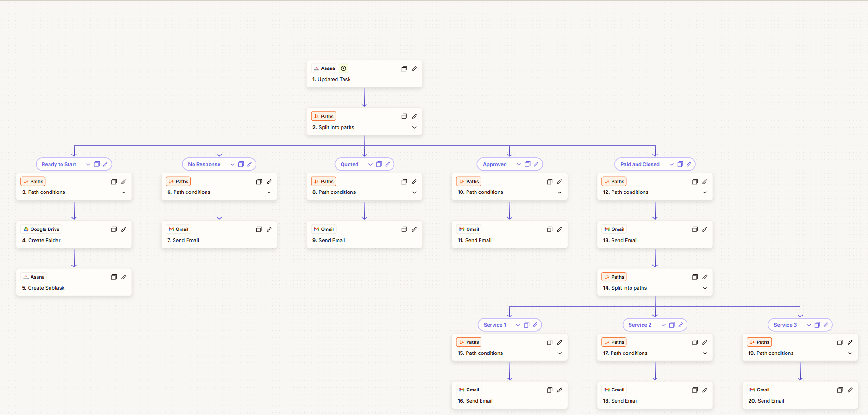
Task: Expand step 12 Path conditions
Action: 705,192
